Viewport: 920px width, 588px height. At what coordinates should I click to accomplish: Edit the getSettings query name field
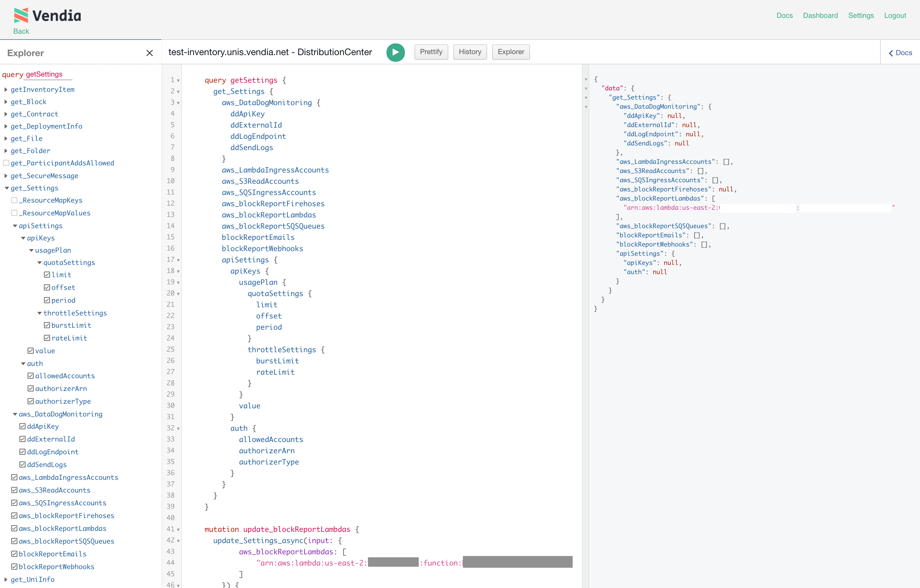coord(49,75)
